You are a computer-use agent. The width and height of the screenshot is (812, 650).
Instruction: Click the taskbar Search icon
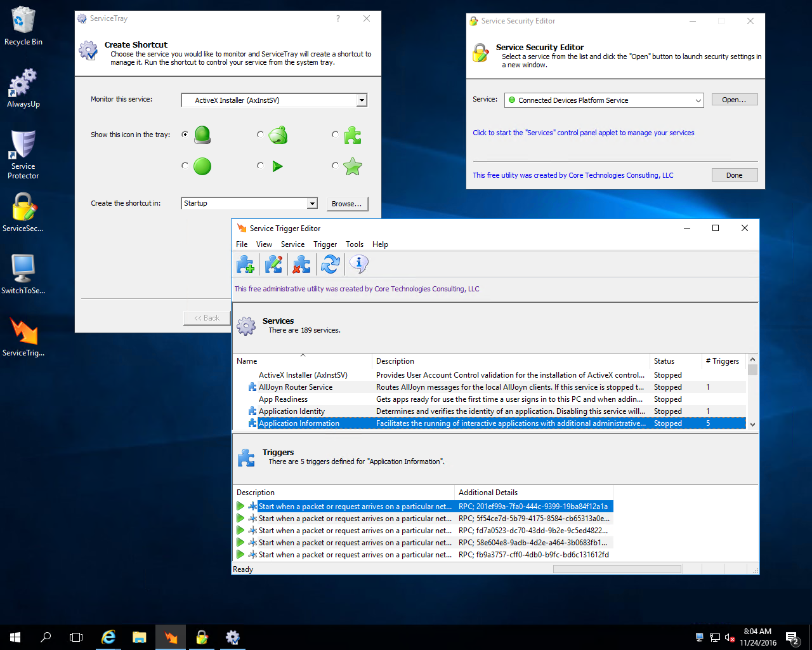pos(46,637)
